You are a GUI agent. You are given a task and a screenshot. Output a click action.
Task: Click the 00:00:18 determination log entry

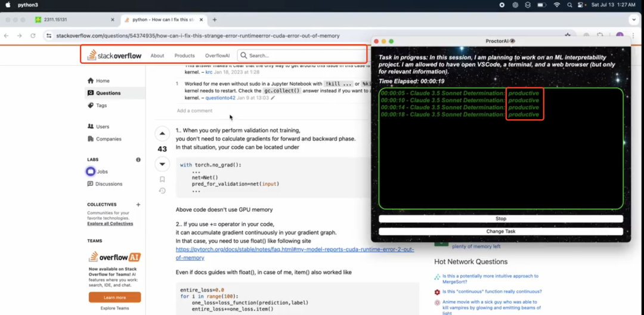pyautogui.click(x=460, y=115)
